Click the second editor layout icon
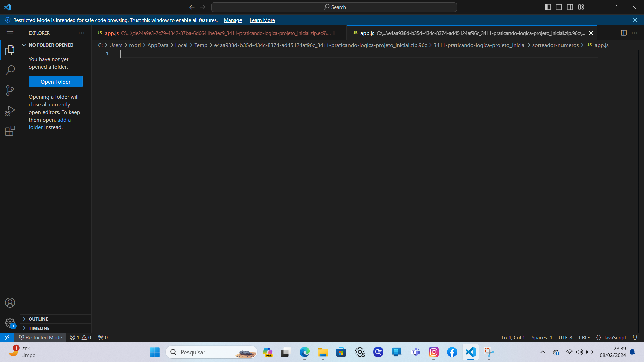Viewport: 644px width, 362px height. point(559,7)
